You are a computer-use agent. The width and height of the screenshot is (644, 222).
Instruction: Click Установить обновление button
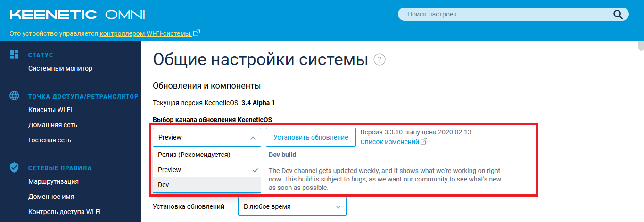[311, 137]
